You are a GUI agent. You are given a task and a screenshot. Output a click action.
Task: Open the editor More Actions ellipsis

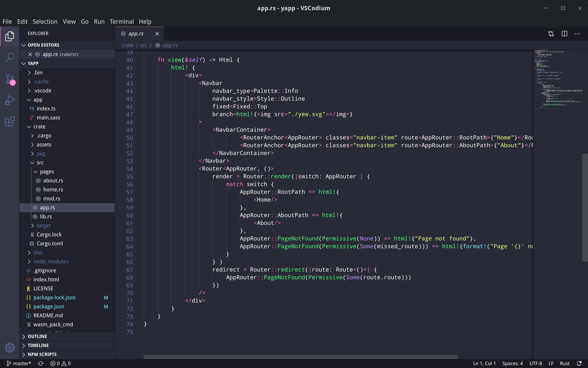(x=577, y=34)
